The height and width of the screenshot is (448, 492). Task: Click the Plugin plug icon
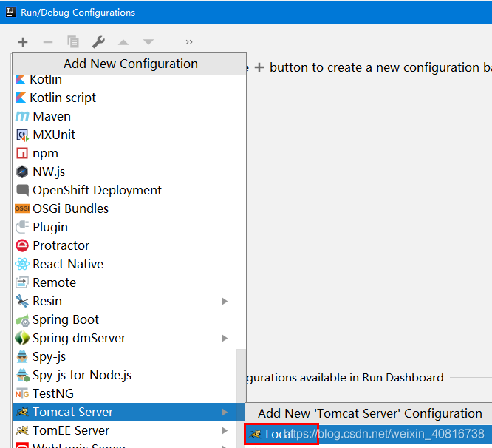(x=22, y=227)
